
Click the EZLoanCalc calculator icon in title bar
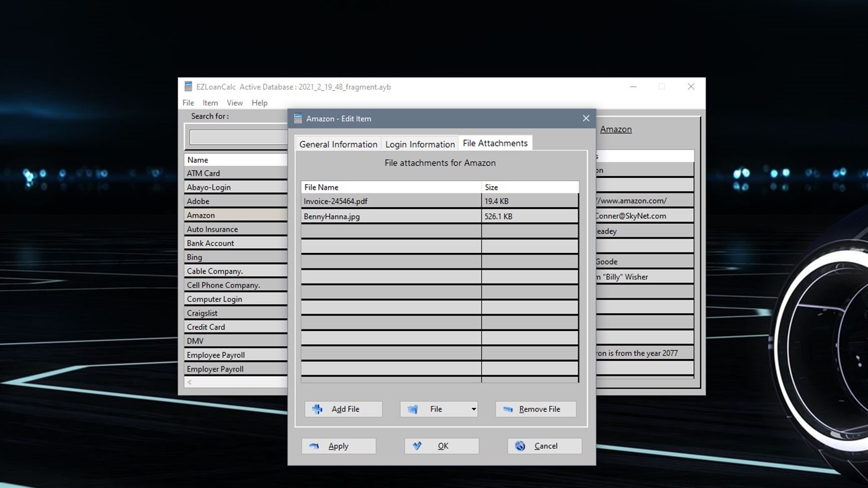[x=188, y=87]
